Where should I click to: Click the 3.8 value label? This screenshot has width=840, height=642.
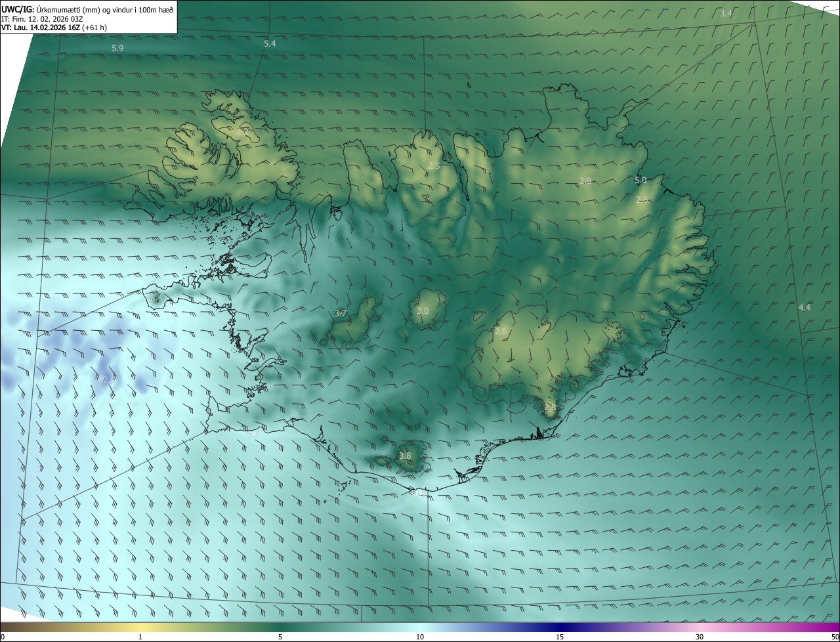point(405,456)
